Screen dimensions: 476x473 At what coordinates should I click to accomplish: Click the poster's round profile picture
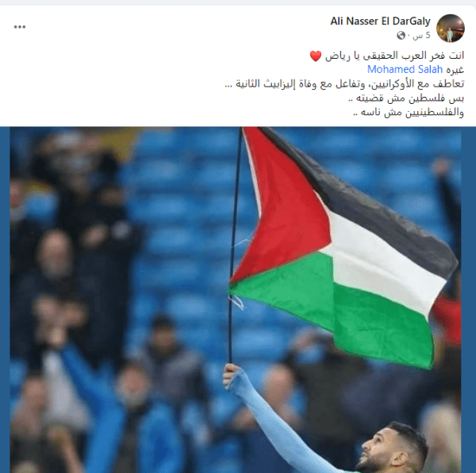coord(451,29)
